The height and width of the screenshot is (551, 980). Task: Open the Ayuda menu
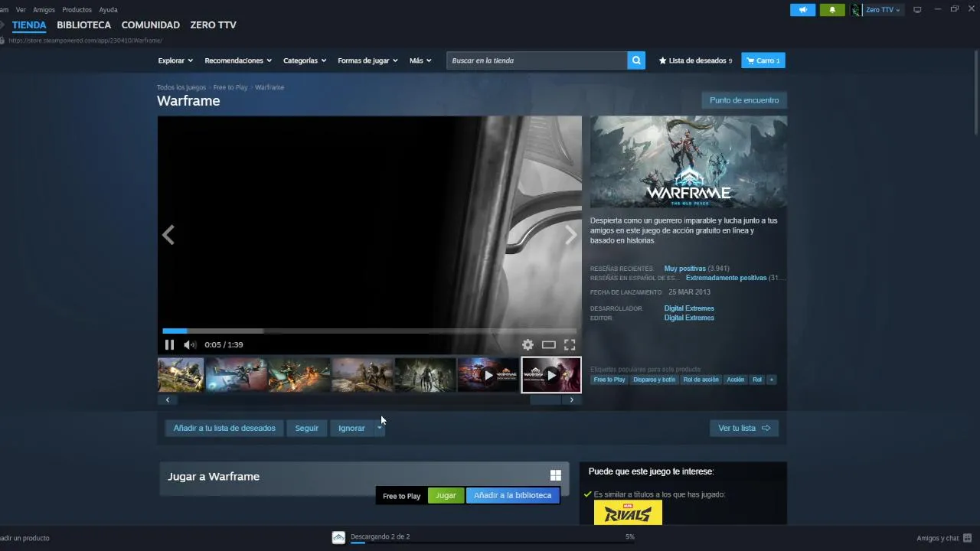click(x=108, y=10)
